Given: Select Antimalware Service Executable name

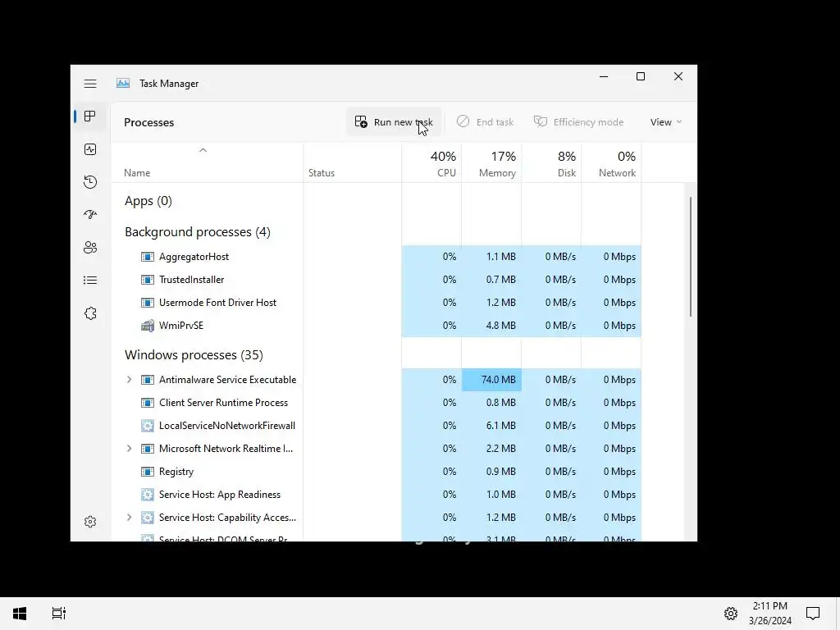Looking at the screenshot, I should 228,380.
